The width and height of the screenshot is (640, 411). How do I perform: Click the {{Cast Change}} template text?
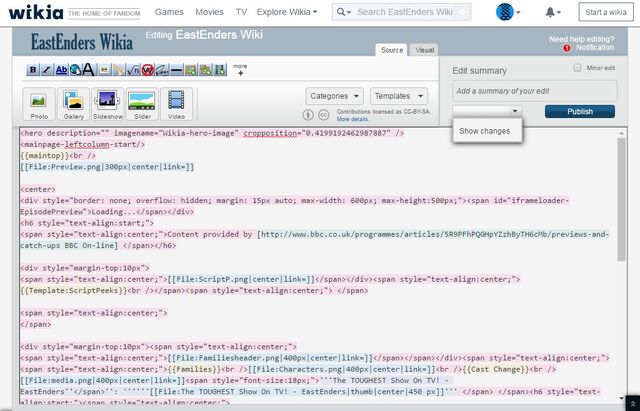point(494,369)
